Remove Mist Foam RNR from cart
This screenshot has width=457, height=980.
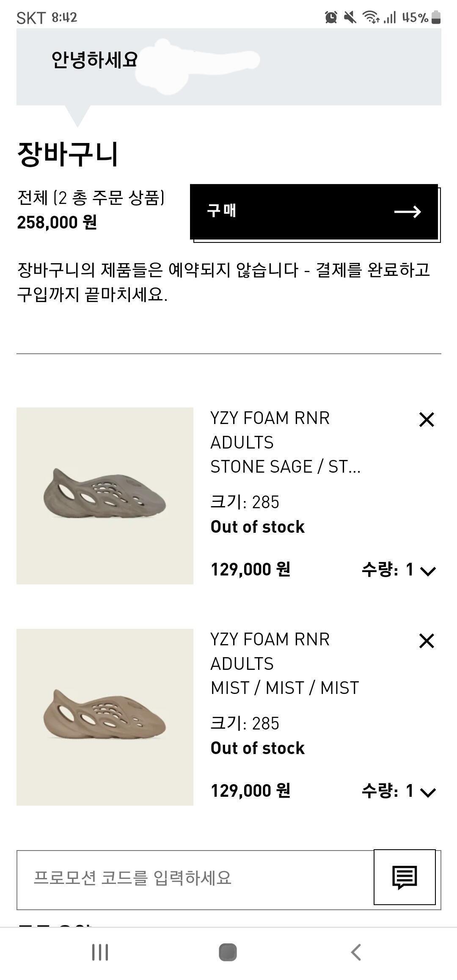tap(427, 641)
